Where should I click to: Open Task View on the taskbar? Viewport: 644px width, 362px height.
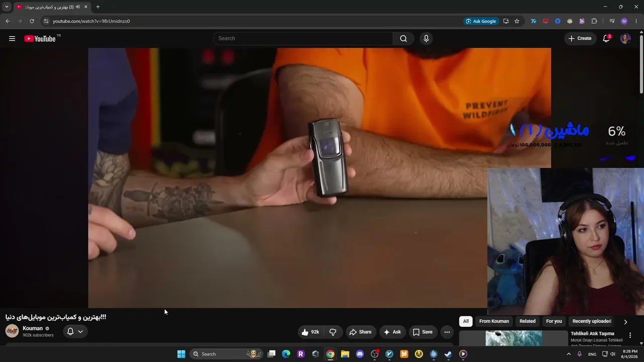tap(272, 354)
